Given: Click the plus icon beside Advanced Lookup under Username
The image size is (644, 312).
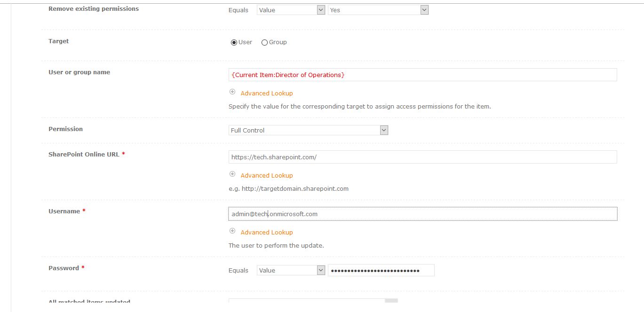Looking at the screenshot, I should pos(232,230).
